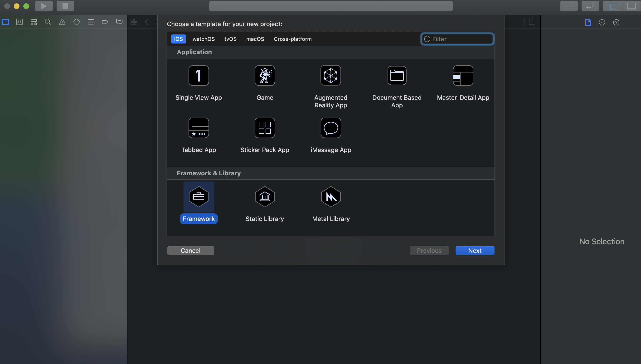641x364 pixels.
Task: Choose the Game template icon
Action: point(265,76)
